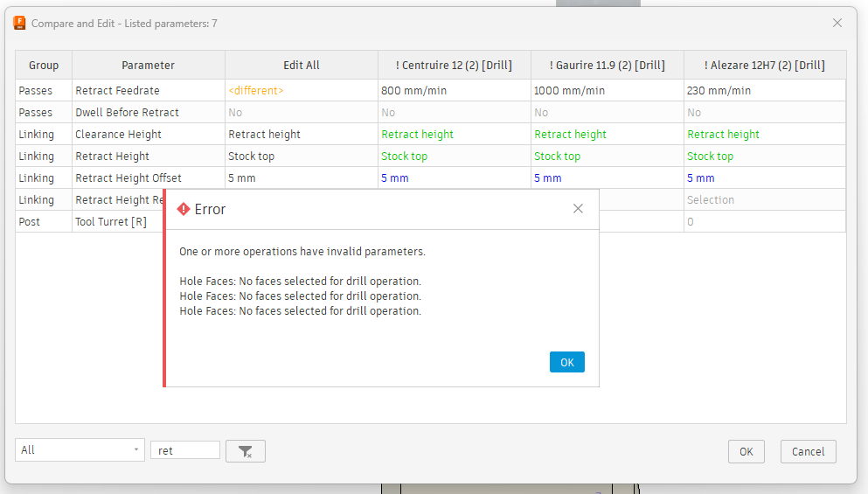Viewport: 868px width, 494px height.
Task: Click Gaurire column Stock top cell
Action: [608, 157]
